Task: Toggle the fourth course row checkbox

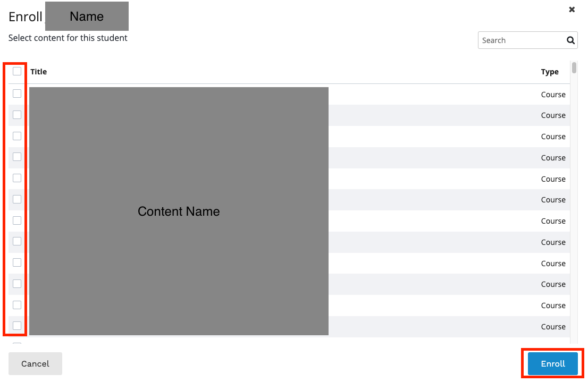Action: point(17,157)
